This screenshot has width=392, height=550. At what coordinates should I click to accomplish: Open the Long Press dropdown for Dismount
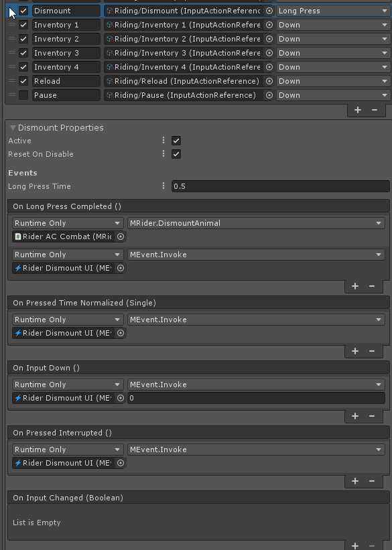(333, 11)
